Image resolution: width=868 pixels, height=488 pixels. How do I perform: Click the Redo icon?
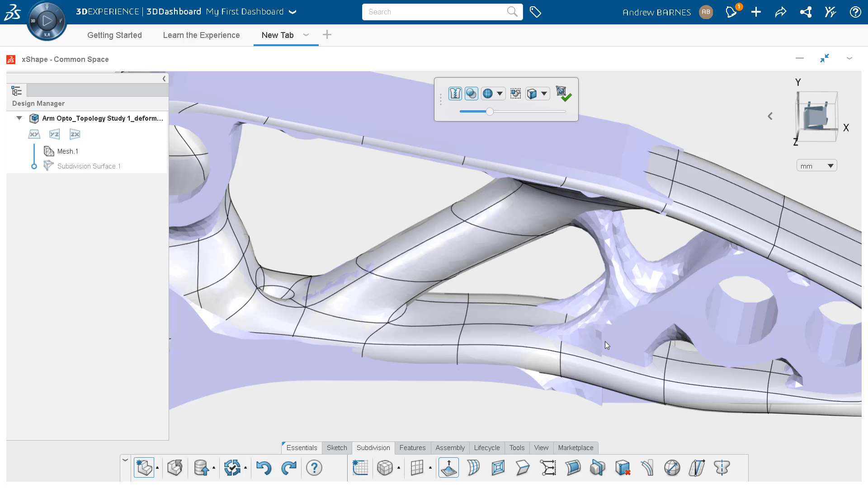click(x=289, y=468)
